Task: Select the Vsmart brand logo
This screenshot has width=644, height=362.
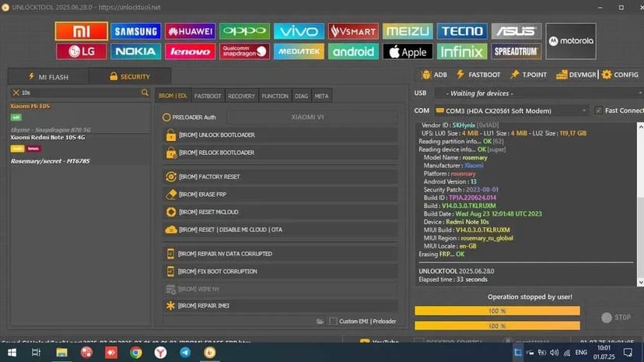Action: [353, 31]
